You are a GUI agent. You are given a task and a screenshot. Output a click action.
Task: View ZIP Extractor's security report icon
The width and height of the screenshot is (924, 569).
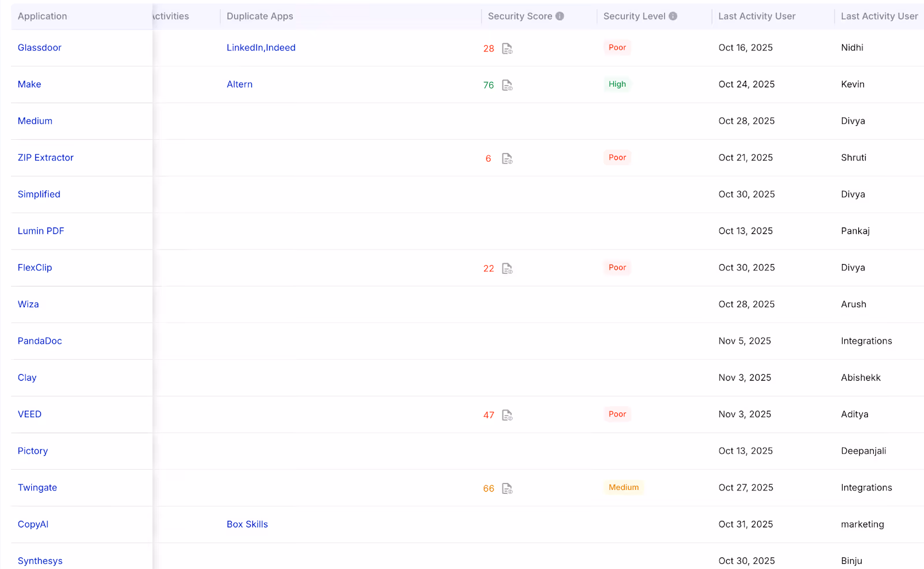(x=507, y=159)
